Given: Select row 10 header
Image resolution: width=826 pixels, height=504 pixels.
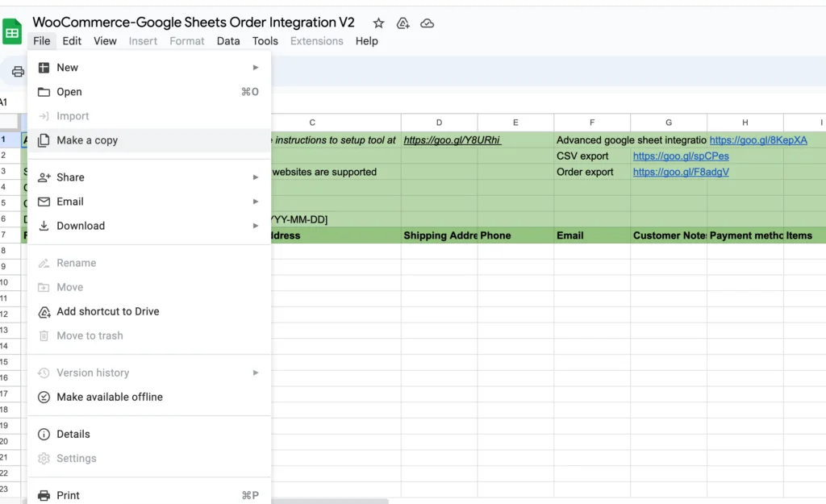Looking at the screenshot, I should pyautogui.click(x=10, y=282).
